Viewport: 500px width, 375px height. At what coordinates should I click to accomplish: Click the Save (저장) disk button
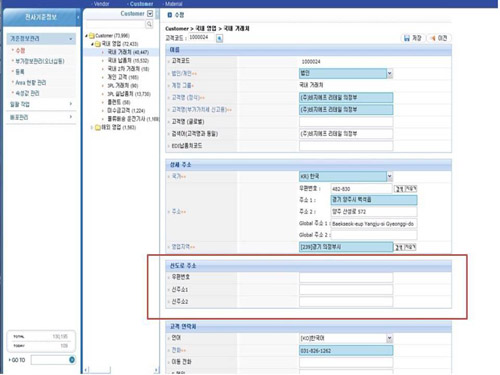pyautogui.click(x=413, y=38)
